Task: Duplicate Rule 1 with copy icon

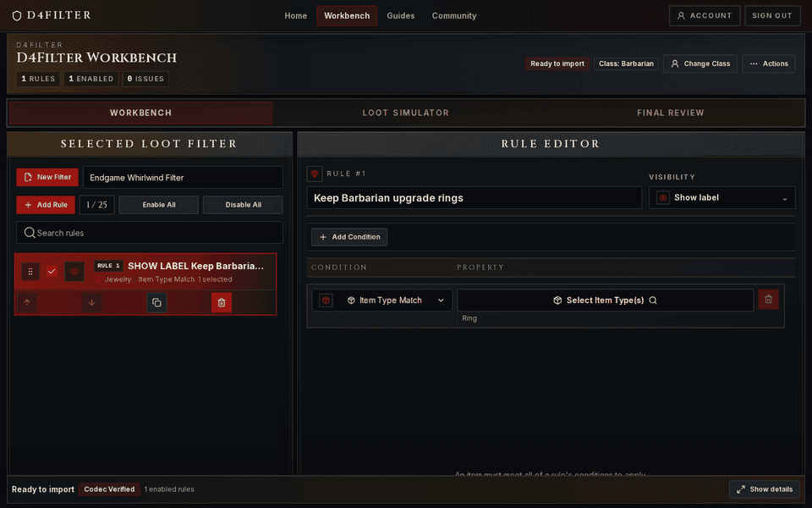Action: 156,303
